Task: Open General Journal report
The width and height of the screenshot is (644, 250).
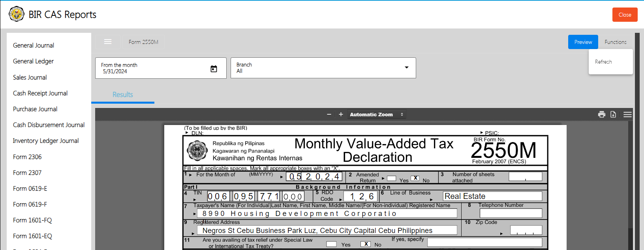Action: click(34, 45)
